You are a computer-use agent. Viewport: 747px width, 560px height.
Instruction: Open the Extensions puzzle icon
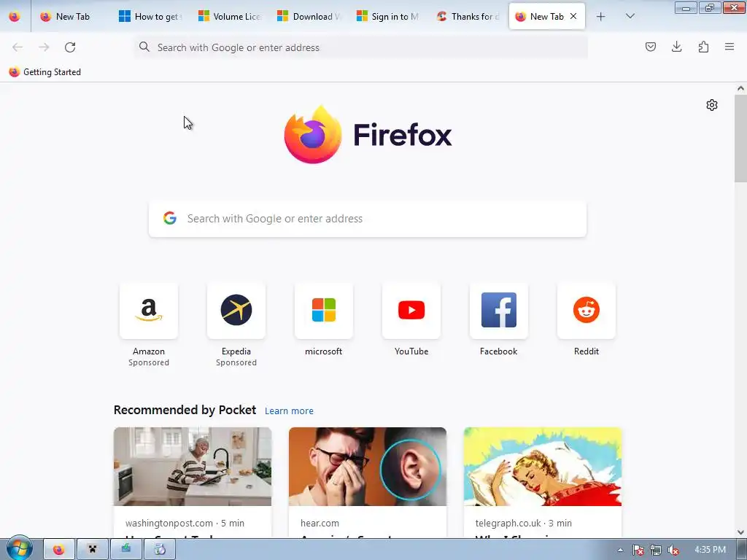pos(703,47)
